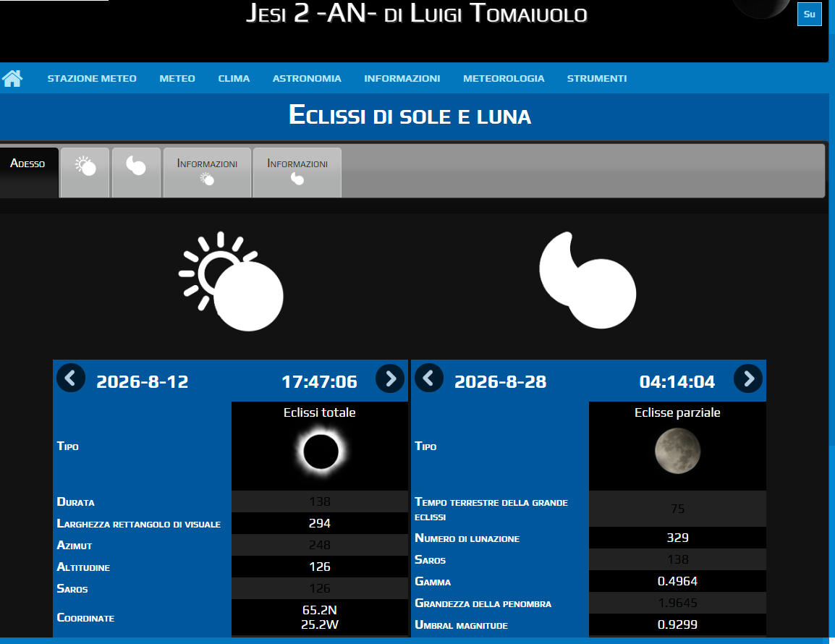Open the Stazione Meteo menu
Image resolution: width=835 pixels, height=644 pixels.
coord(92,78)
